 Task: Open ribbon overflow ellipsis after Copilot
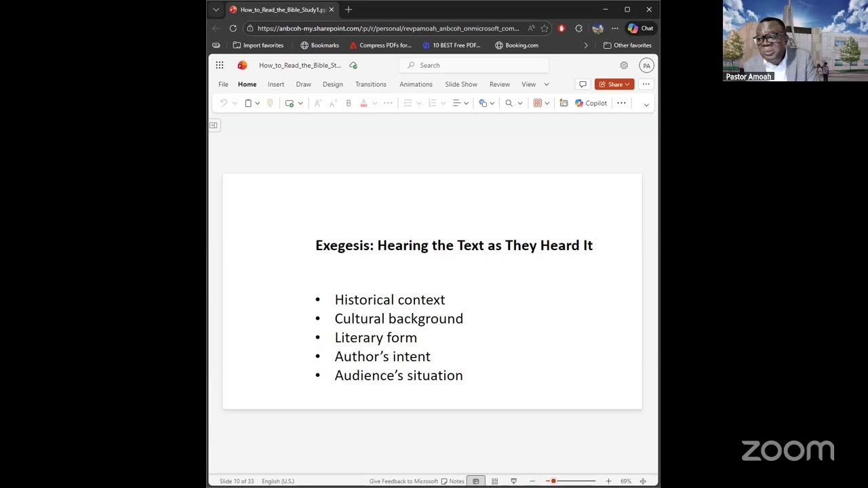pos(621,103)
